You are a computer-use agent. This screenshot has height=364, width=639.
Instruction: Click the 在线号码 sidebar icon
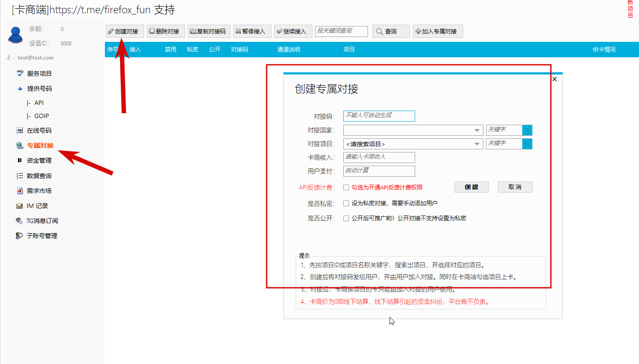click(20, 130)
